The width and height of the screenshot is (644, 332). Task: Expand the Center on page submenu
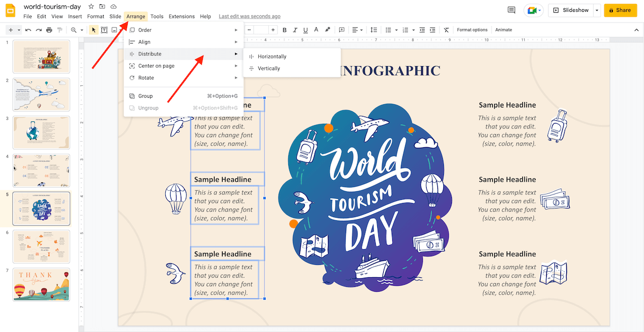point(184,66)
